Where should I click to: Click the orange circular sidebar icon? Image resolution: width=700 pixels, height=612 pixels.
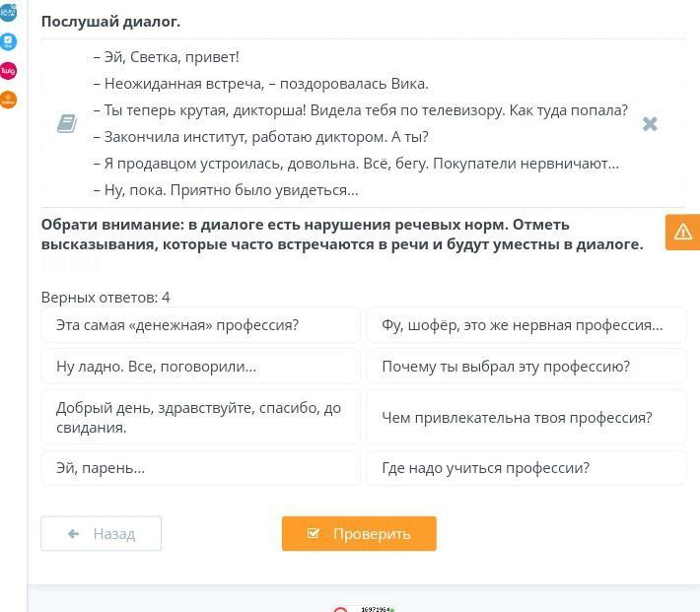(8, 100)
